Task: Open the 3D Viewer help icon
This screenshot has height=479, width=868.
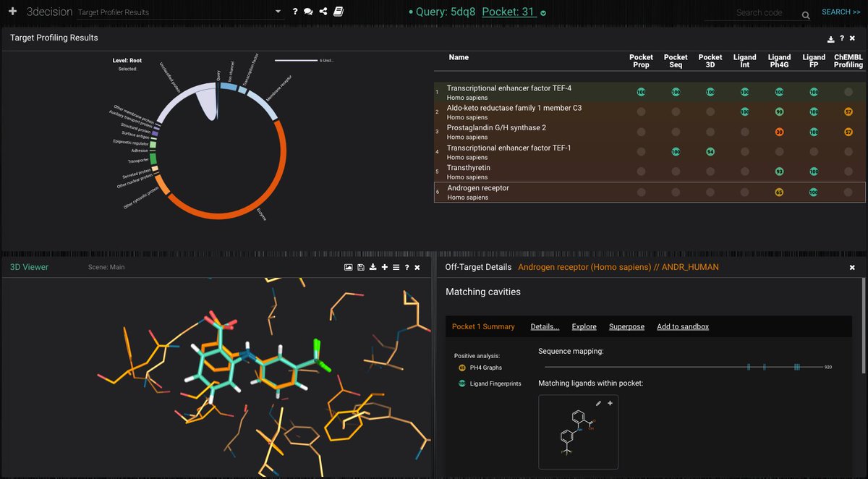Action: click(x=407, y=268)
